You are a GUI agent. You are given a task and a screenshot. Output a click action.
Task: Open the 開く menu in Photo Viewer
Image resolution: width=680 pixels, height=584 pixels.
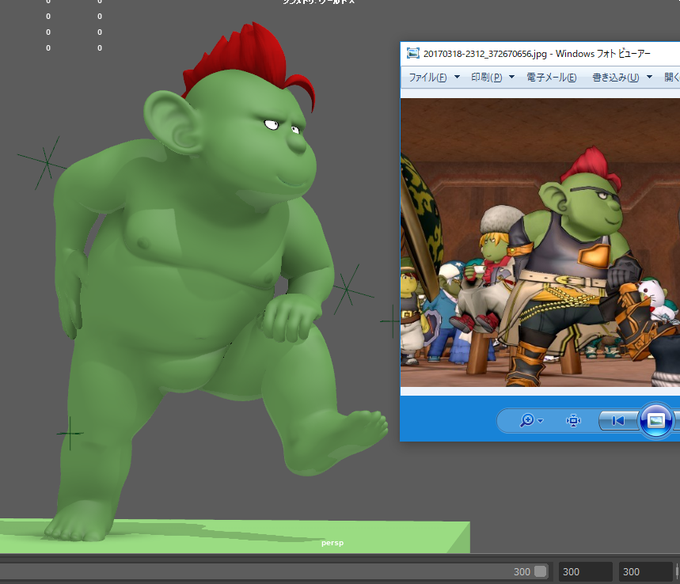coord(671,77)
